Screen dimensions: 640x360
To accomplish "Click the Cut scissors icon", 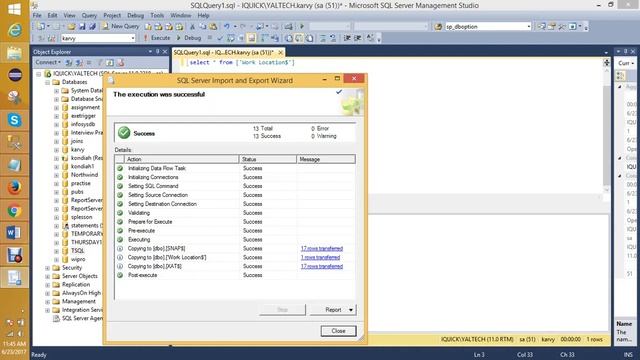I will click(192, 27).
